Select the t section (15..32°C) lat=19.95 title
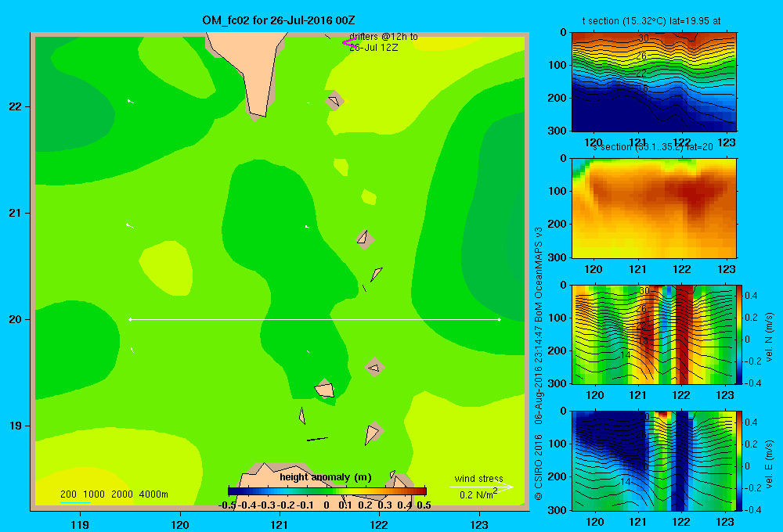This screenshot has height=532, width=783. (x=651, y=21)
